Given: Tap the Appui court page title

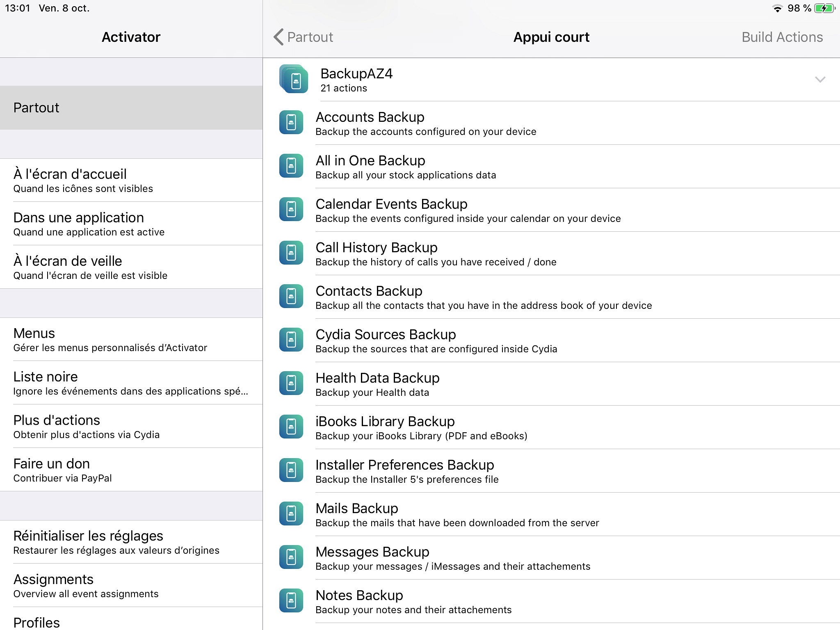Looking at the screenshot, I should click(x=551, y=37).
